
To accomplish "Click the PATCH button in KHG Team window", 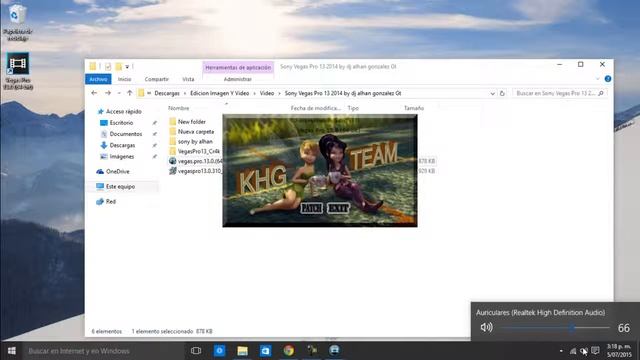I will (311, 208).
